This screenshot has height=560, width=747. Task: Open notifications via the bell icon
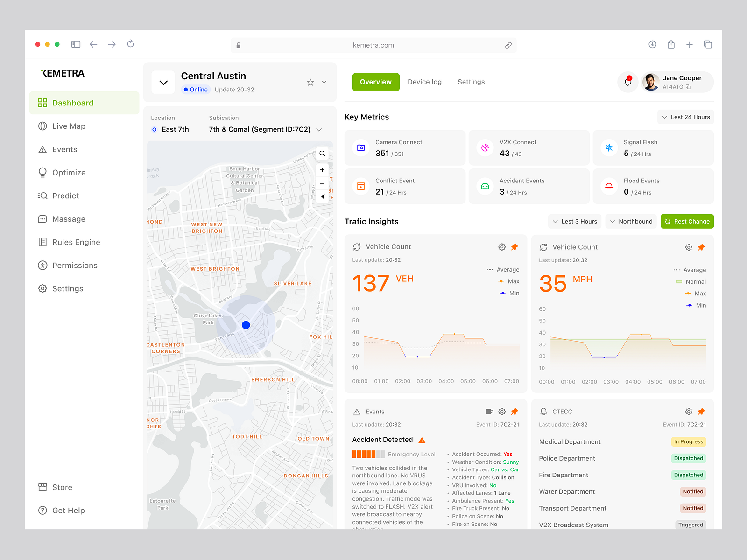627,82
